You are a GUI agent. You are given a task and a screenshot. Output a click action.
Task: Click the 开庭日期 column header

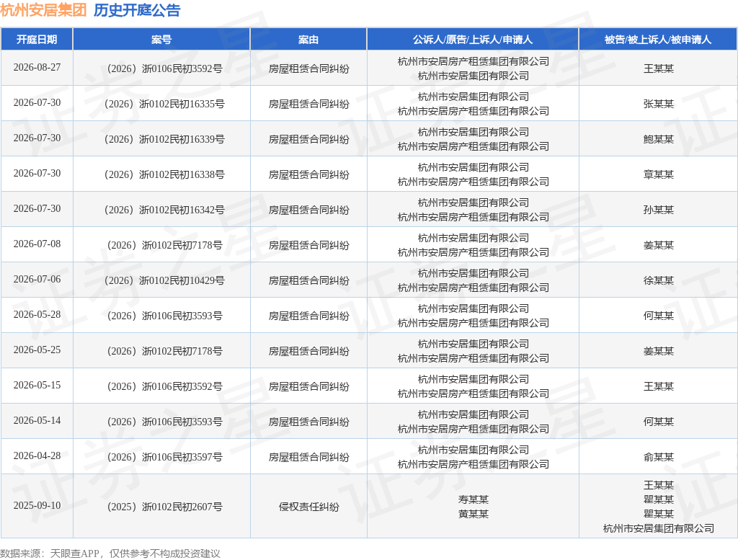point(37,40)
